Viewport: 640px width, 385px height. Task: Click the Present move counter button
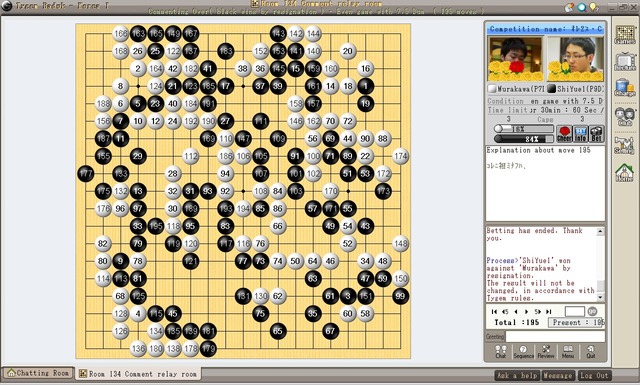click(x=576, y=323)
